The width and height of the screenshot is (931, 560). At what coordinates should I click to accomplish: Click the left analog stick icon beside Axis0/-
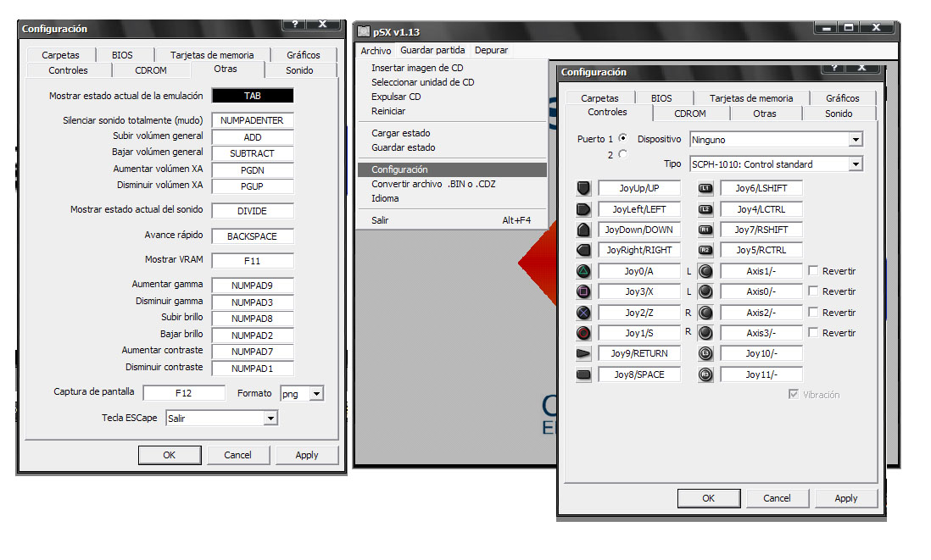tap(705, 291)
